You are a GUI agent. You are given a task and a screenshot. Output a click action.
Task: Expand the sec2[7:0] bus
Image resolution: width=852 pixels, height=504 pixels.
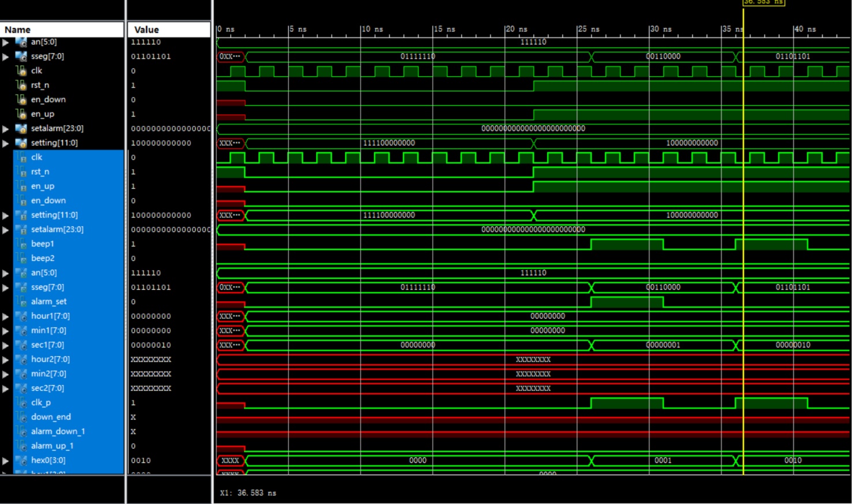pyautogui.click(x=6, y=389)
